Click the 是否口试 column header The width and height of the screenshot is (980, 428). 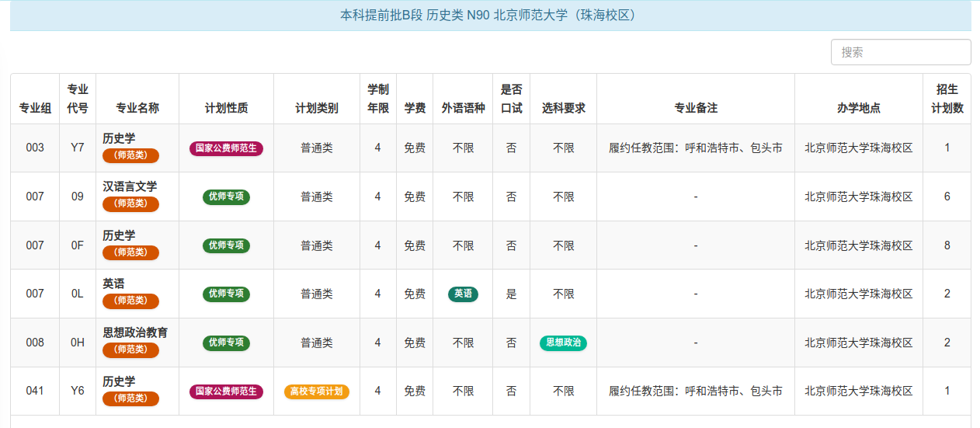(x=512, y=99)
